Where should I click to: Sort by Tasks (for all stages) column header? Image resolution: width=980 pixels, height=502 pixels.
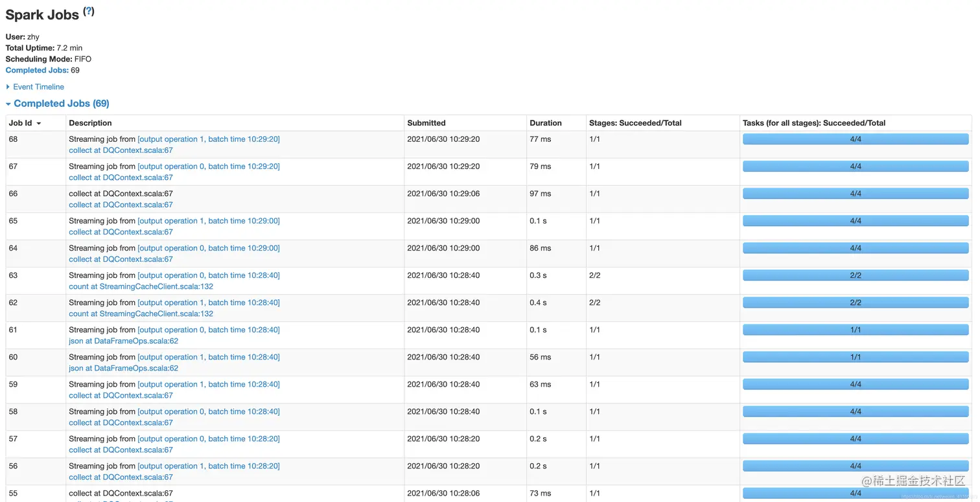[x=814, y=123]
